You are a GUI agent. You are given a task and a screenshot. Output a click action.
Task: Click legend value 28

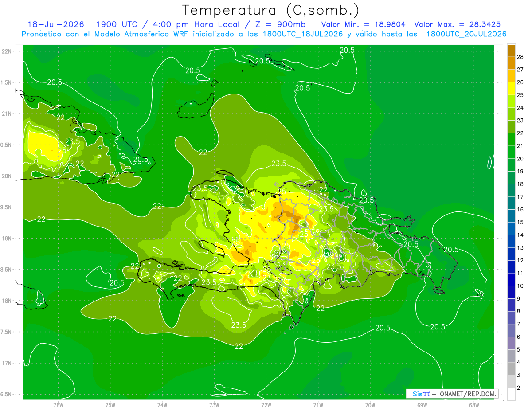tap(520, 57)
